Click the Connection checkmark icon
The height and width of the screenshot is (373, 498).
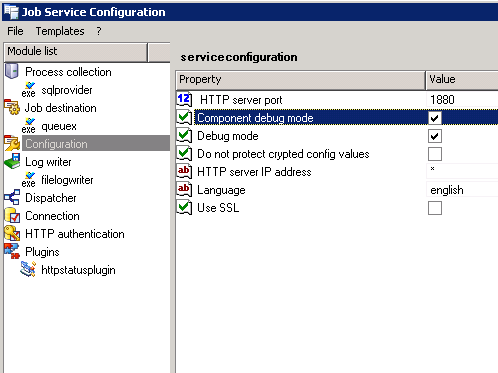(12, 215)
